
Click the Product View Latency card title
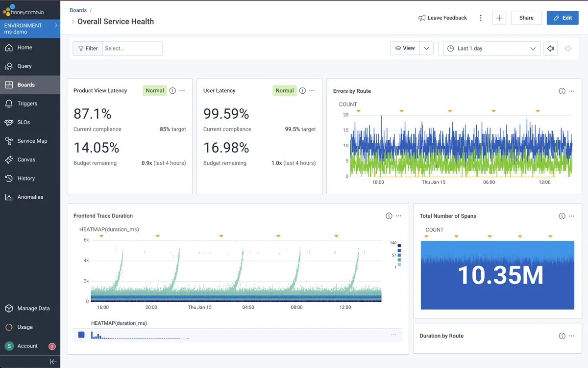(x=100, y=91)
